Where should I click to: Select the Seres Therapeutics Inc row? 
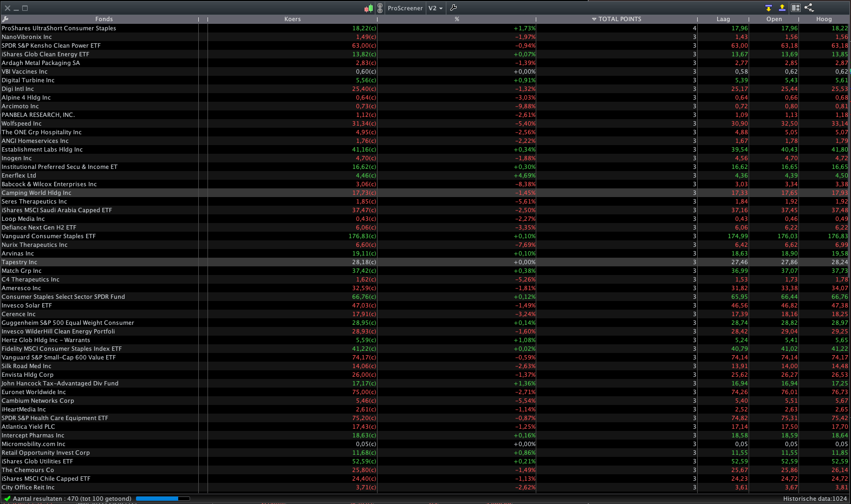point(425,201)
